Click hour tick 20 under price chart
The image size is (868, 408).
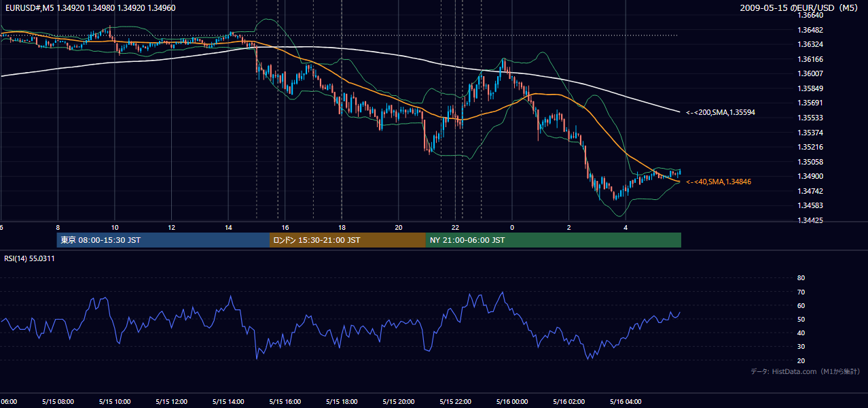pyautogui.click(x=399, y=227)
